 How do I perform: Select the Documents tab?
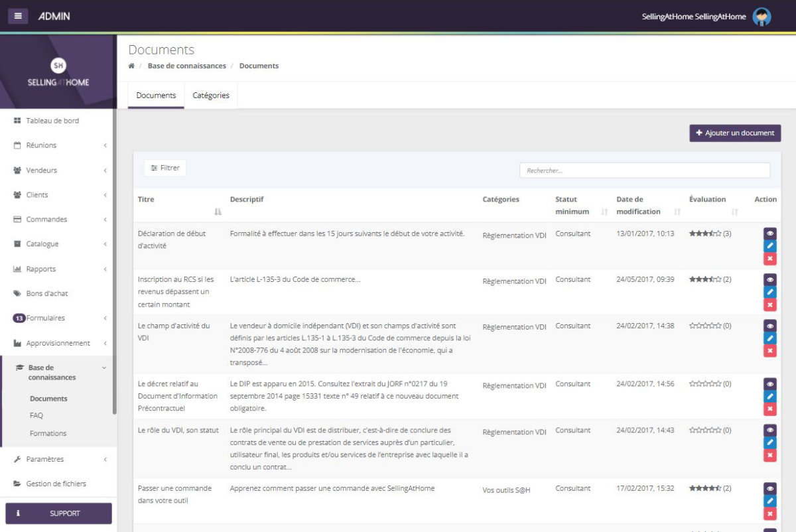(x=156, y=96)
